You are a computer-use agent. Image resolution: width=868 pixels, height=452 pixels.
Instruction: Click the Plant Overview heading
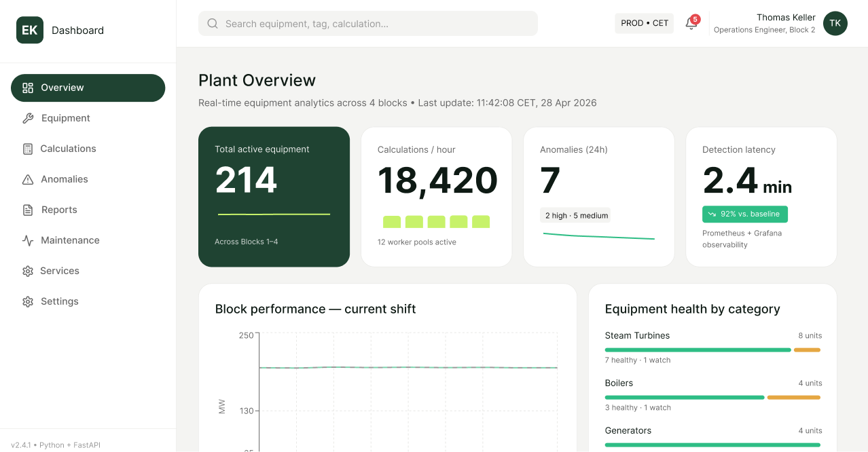point(257,80)
